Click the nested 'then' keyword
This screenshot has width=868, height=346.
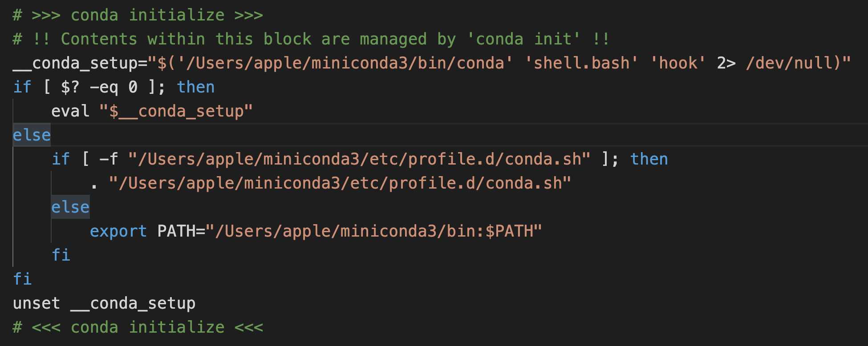click(x=649, y=159)
